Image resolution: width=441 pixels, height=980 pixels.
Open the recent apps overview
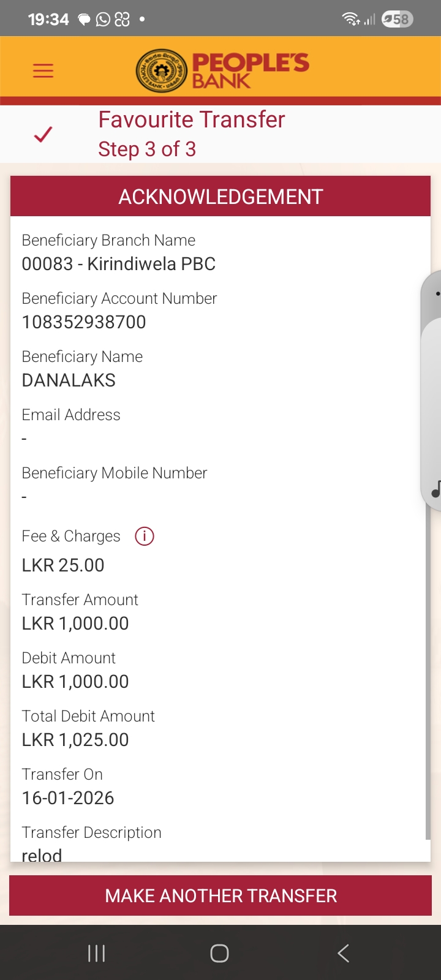96,953
